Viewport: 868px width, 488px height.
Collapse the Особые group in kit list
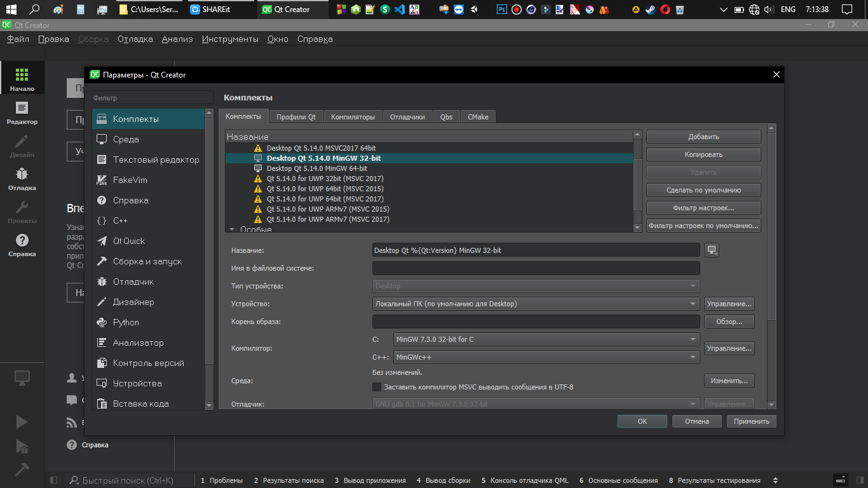point(232,229)
